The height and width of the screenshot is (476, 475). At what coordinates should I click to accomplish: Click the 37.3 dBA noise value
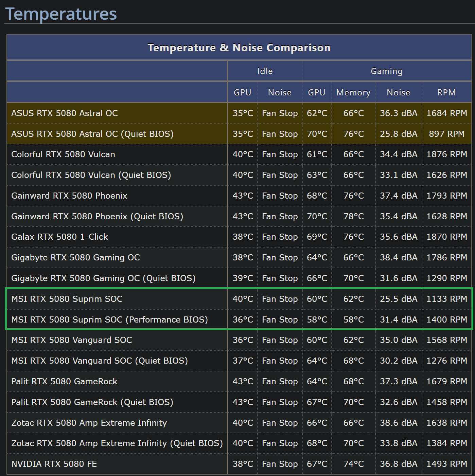399,381
